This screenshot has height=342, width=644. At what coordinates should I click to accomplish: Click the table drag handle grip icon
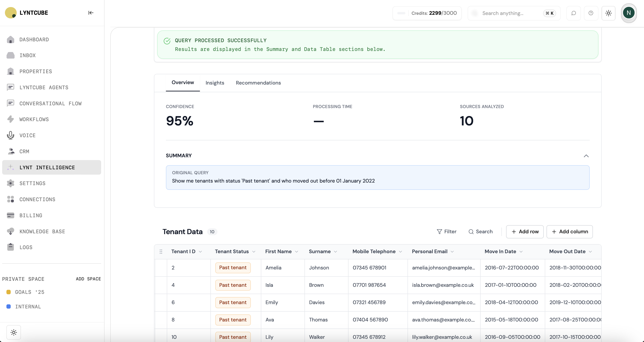(161, 251)
